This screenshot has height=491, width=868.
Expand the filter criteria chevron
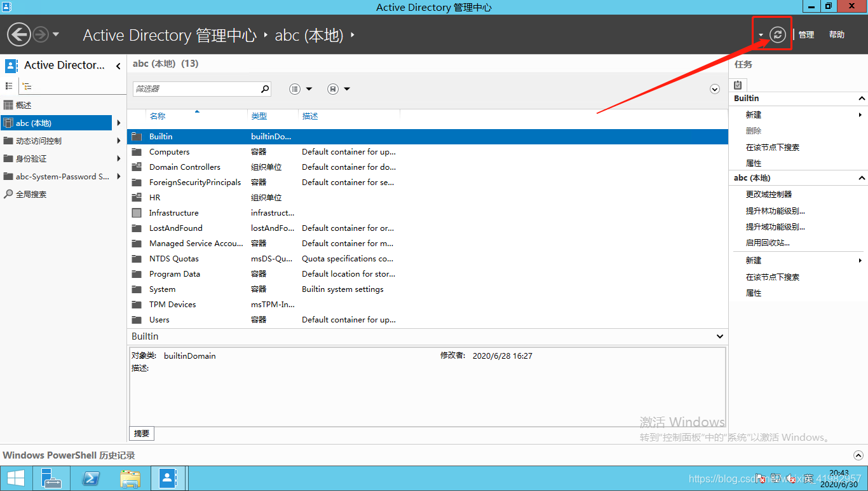[715, 89]
